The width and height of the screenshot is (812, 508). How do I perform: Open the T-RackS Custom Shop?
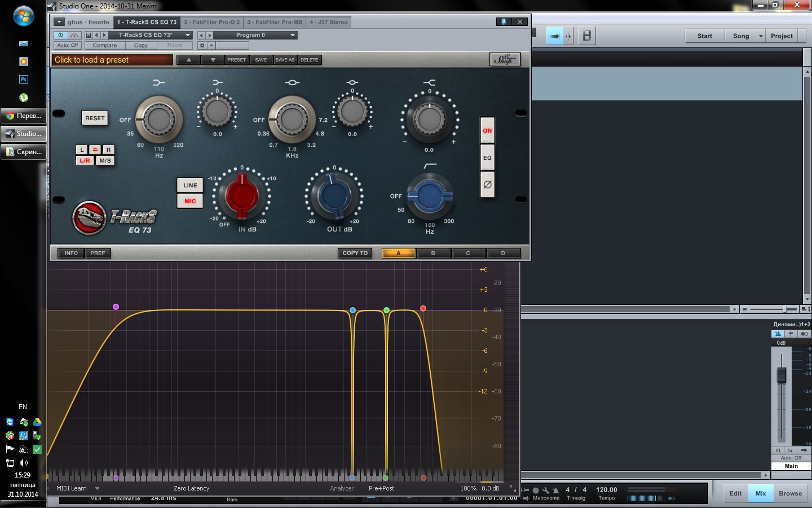(x=505, y=59)
